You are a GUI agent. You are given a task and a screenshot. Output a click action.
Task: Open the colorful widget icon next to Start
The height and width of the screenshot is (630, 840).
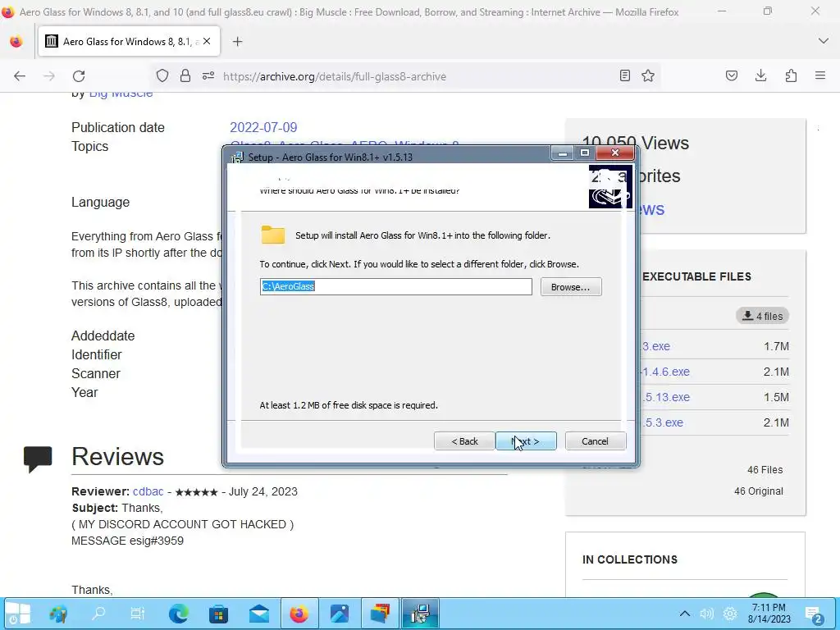pyautogui.click(x=58, y=614)
